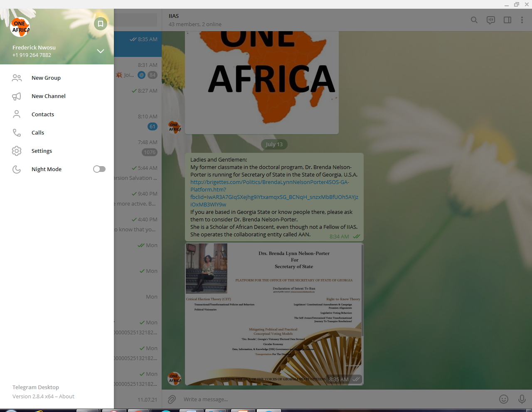
Task: Search in IIAS chat magnifier icon
Action: 474,20
